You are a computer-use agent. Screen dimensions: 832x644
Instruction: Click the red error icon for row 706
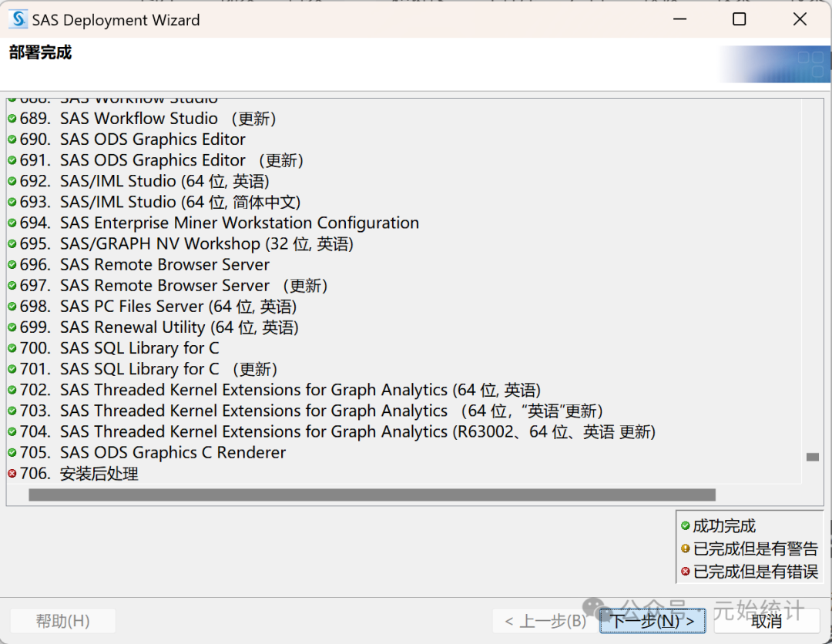click(12, 473)
